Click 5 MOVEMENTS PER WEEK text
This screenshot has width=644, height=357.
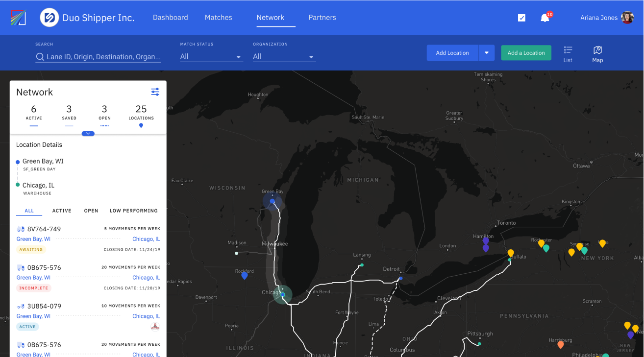(x=132, y=229)
